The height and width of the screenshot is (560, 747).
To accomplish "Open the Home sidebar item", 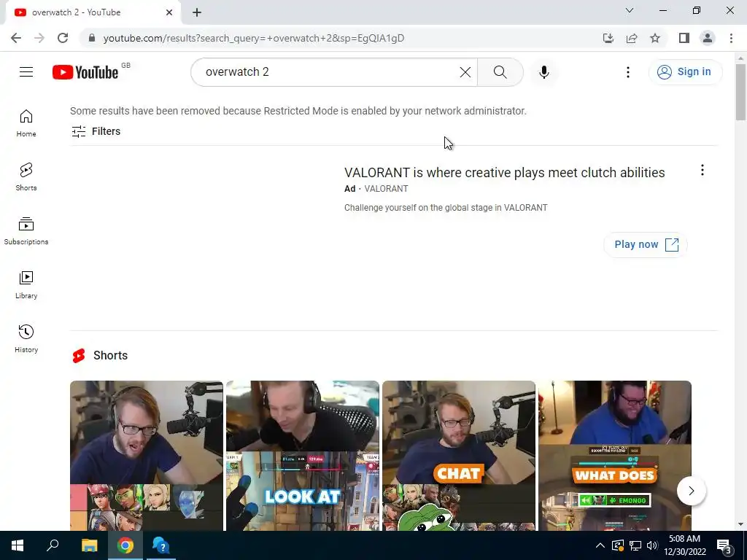I will [x=26, y=123].
